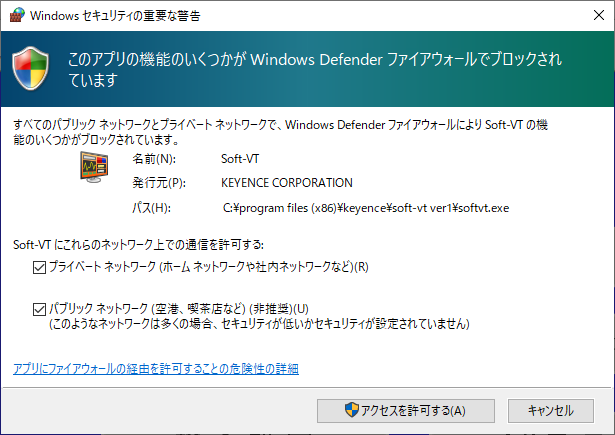This screenshot has width=615, height=435.
Task: Uncheck the パブリック ネットワーク checkbox
Action: click(39, 309)
